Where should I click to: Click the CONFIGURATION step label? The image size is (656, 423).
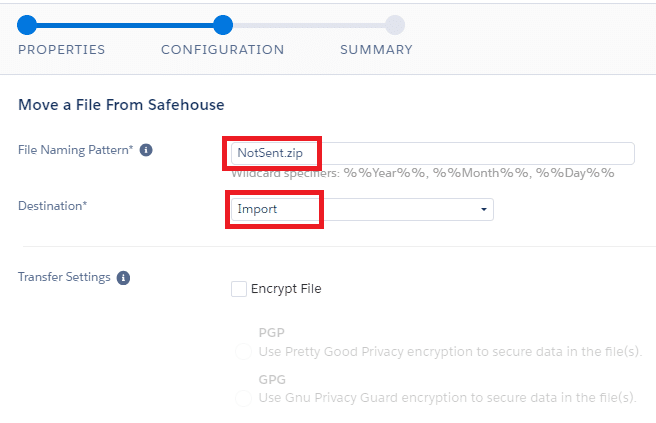pyautogui.click(x=223, y=50)
